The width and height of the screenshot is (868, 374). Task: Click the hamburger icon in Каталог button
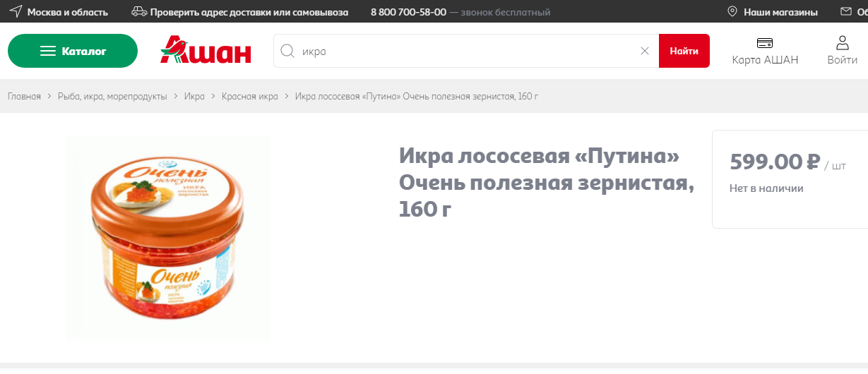click(x=48, y=51)
